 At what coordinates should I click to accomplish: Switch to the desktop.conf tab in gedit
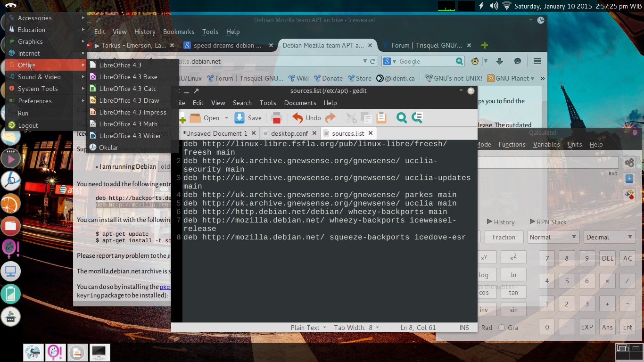pos(290,133)
